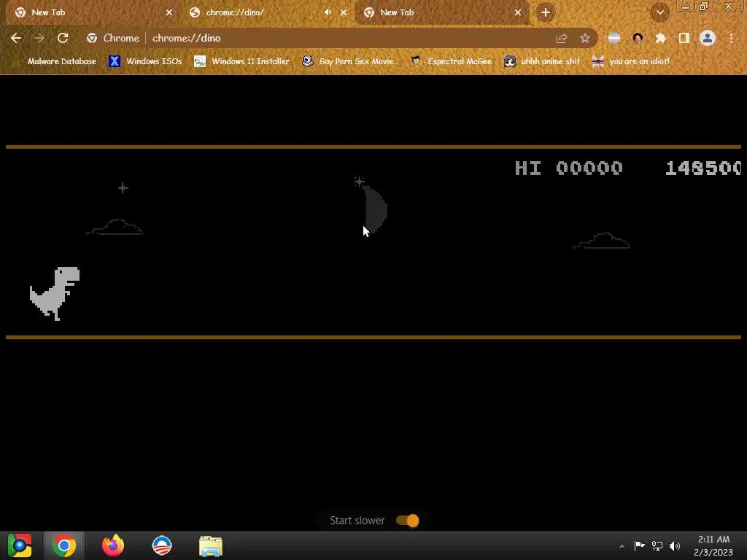The image size is (747, 560).
Task: Open the uhhh anime bookmark
Action: coord(542,61)
